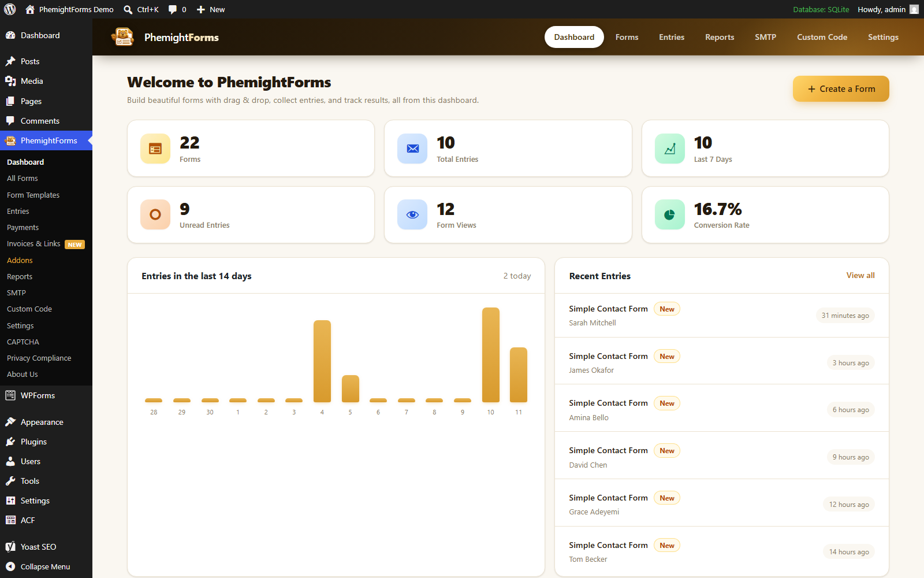Click the Plugins plug icon in sidebar
Image resolution: width=924 pixels, height=578 pixels.
tap(10, 442)
